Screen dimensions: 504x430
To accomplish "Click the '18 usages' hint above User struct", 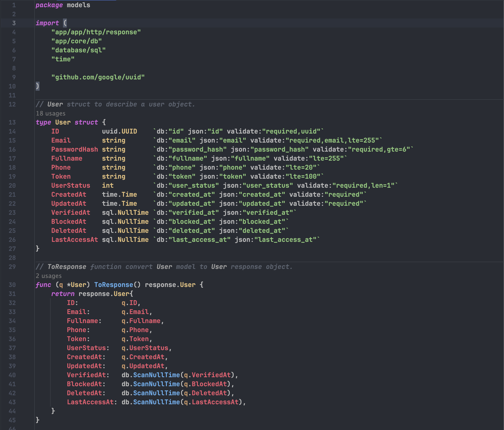I will coord(51,113).
